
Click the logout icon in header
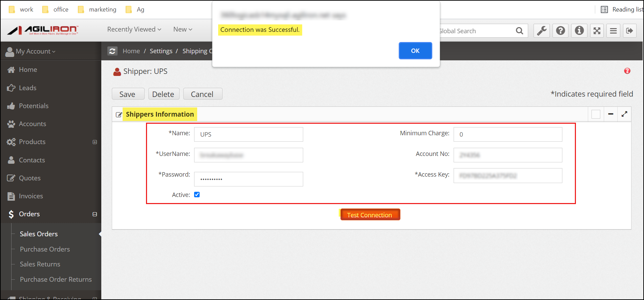coord(629,31)
